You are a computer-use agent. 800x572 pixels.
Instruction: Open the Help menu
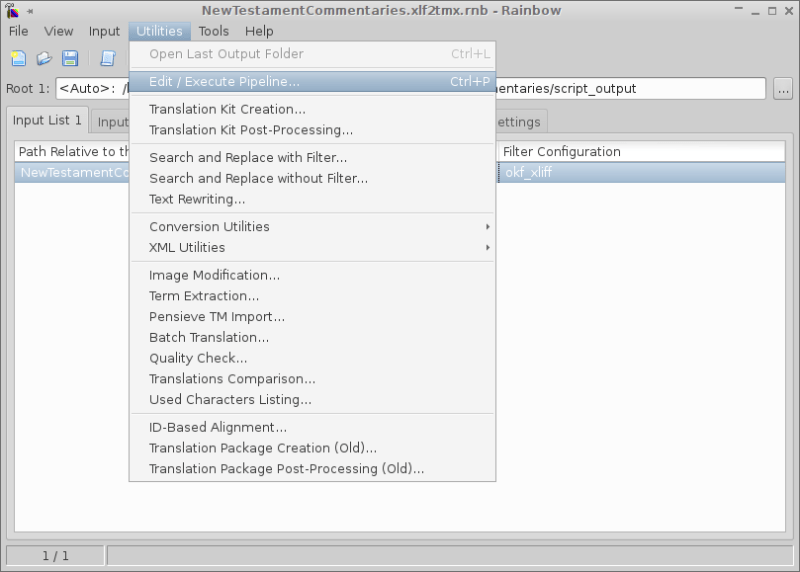click(259, 31)
